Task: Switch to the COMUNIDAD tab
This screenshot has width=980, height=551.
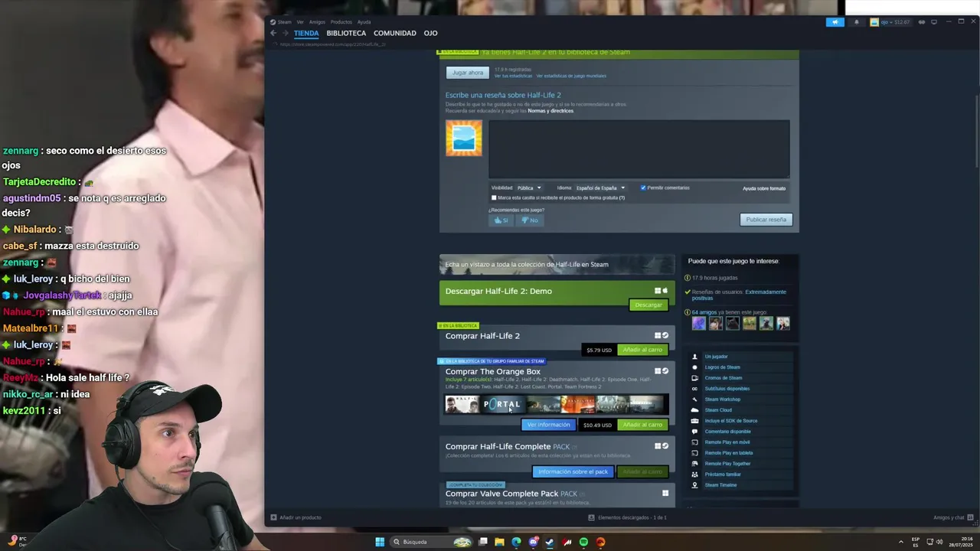Action: click(x=395, y=33)
